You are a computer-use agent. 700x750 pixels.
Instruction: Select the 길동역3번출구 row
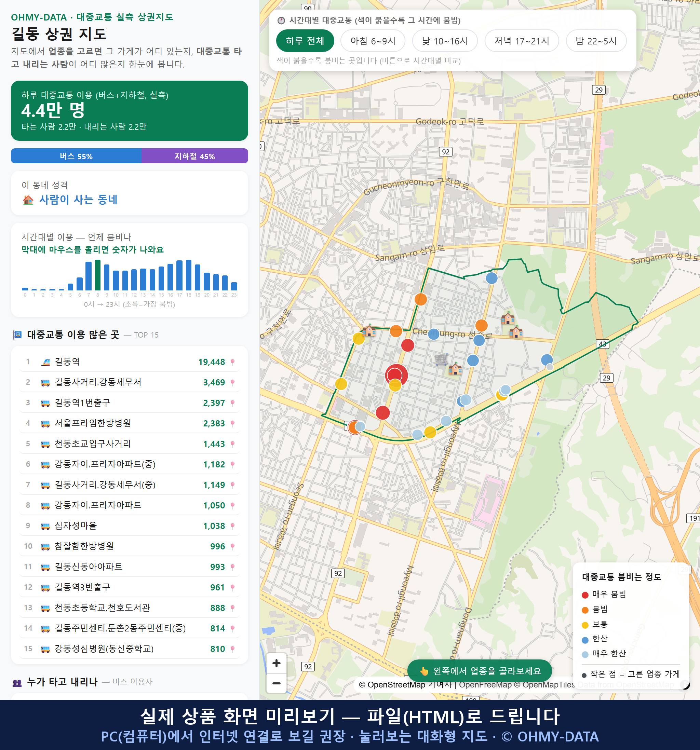[x=130, y=587]
